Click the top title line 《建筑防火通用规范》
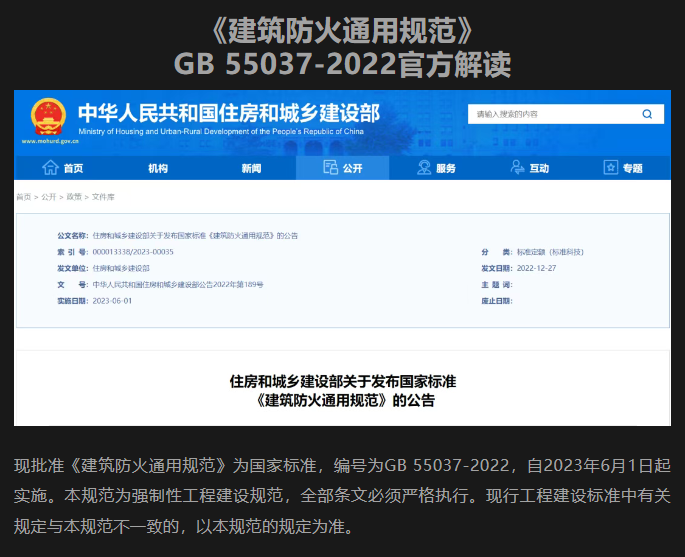This screenshot has width=685, height=557. coord(342,31)
